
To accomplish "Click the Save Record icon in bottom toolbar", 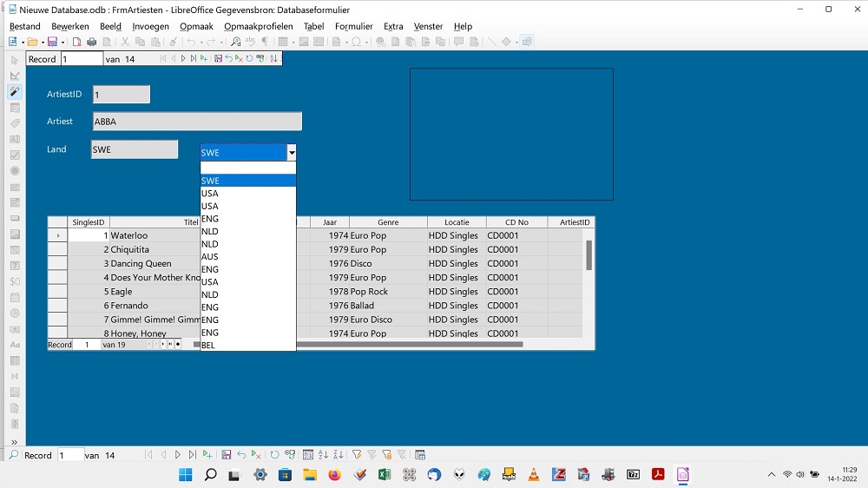I will click(227, 455).
